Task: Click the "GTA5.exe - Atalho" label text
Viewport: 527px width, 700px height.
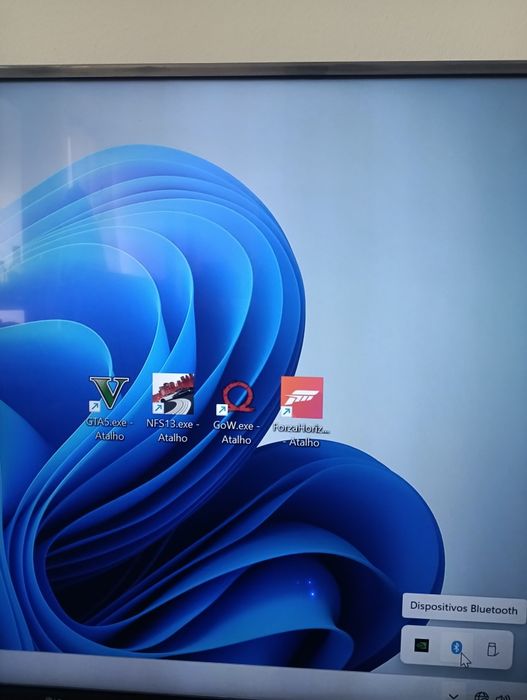Action: [x=109, y=429]
